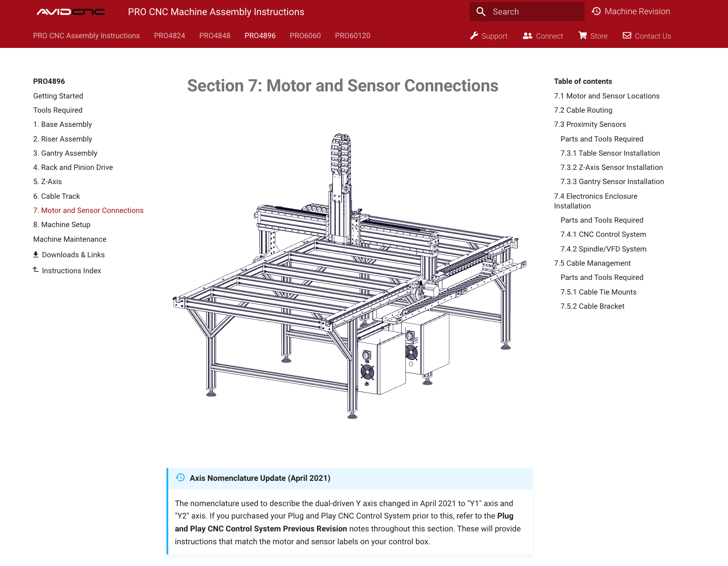
Task: Jump to 7.3.3 Gantry Sensor Installation
Action: pos(612,181)
